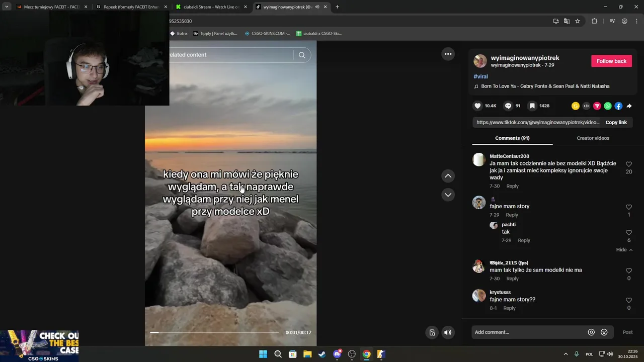Click the Add comment input field

[529, 332]
